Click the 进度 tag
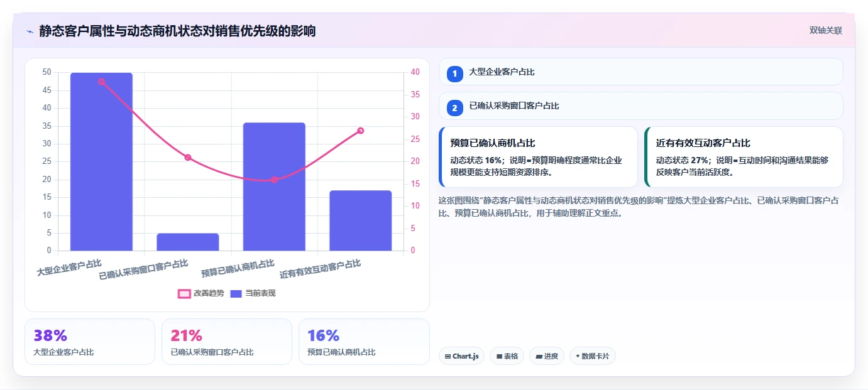The height and width of the screenshot is (390, 868). pyautogui.click(x=547, y=356)
